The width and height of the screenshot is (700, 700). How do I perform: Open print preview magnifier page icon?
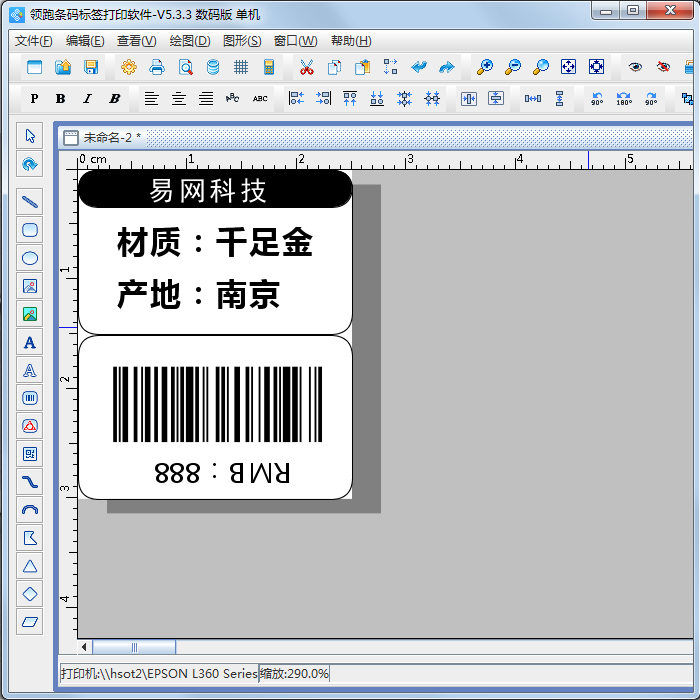[x=185, y=67]
